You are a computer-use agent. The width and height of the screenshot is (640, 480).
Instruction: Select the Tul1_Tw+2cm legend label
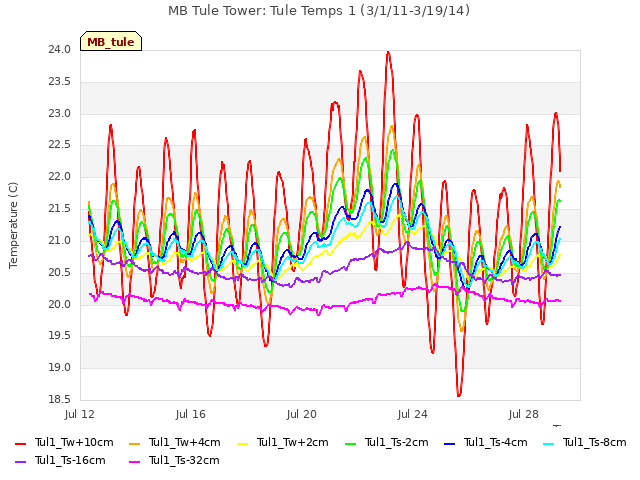pos(292,442)
